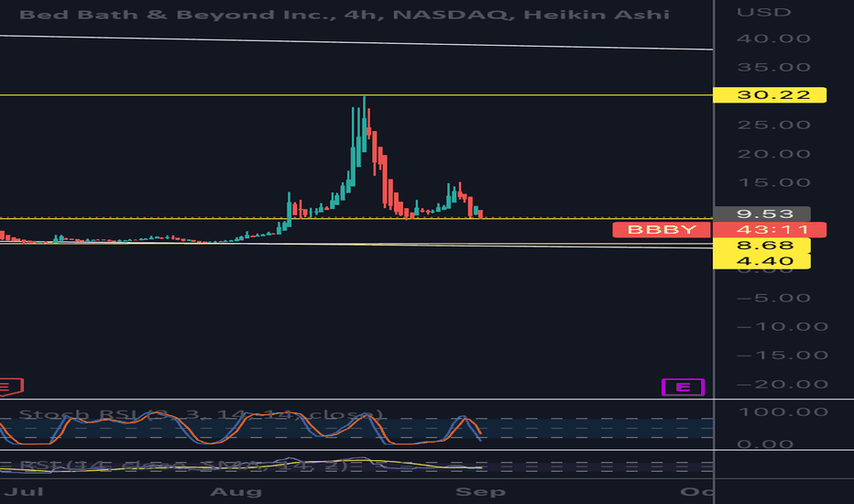Click the last red candle near 9.53
The height and width of the screenshot is (504, 854).
[480, 214]
